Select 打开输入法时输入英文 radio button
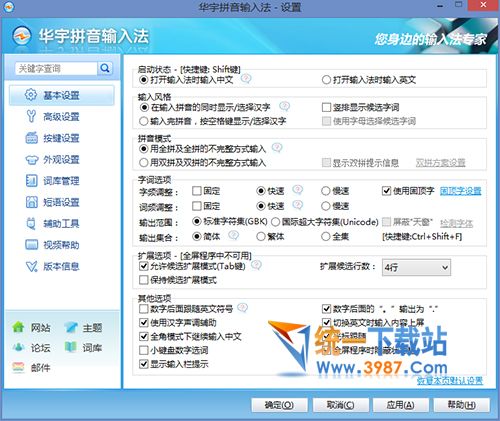This screenshot has height=421, width=500. click(x=326, y=80)
